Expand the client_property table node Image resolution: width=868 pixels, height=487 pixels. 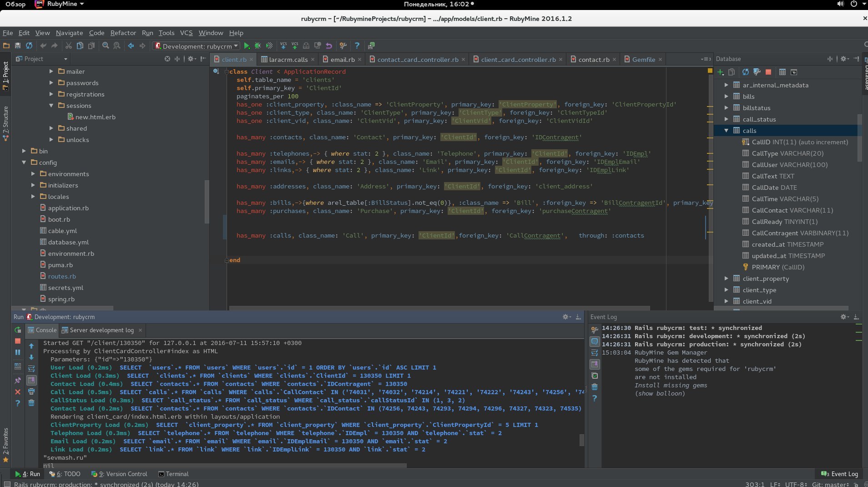[x=726, y=279]
